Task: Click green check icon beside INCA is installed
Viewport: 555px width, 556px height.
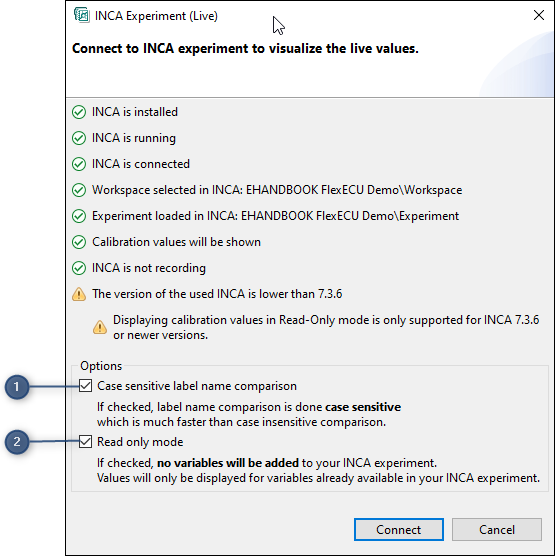Action: point(79,112)
